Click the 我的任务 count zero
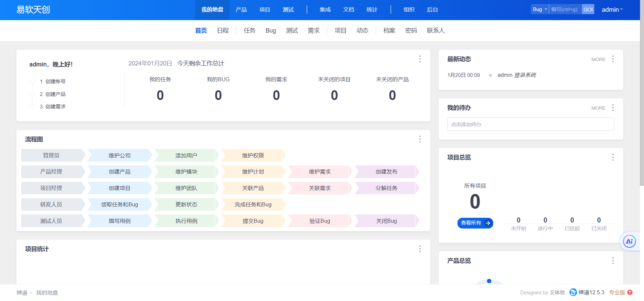This screenshot has height=301, width=644. (160, 95)
